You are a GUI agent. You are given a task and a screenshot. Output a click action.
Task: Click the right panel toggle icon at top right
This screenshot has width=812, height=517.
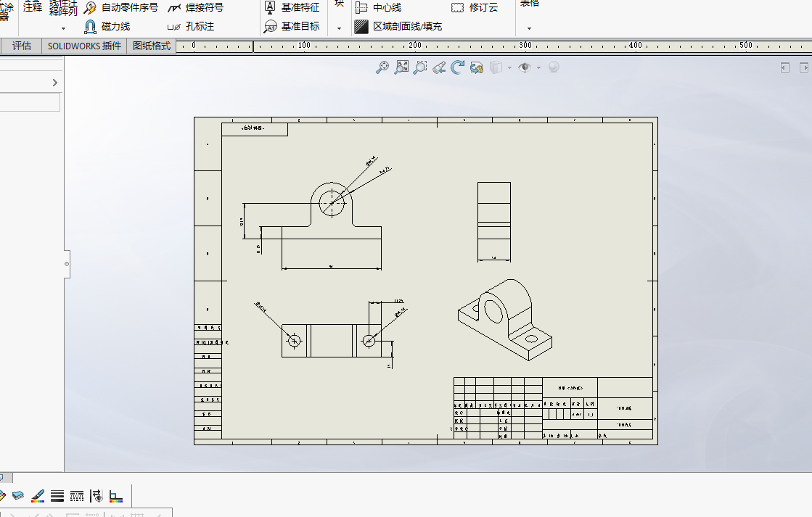pyautogui.click(x=804, y=67)
